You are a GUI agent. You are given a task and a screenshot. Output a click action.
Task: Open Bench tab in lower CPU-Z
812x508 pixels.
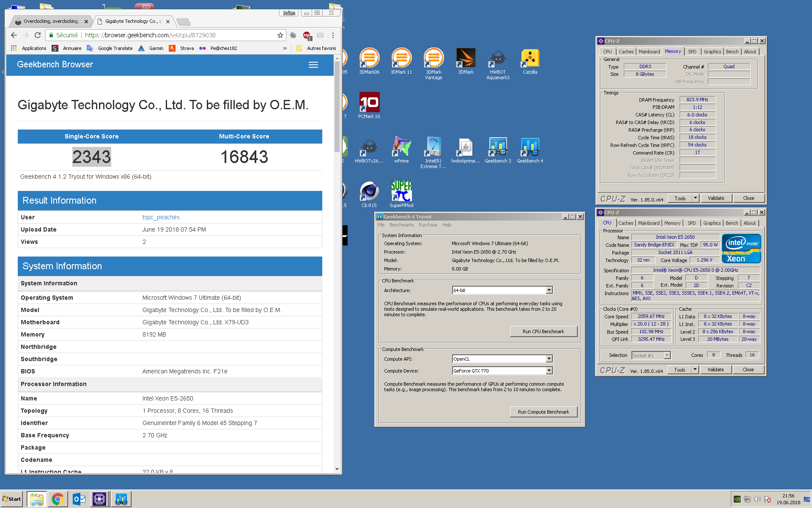pyautogui.click(x=732, y=223)
